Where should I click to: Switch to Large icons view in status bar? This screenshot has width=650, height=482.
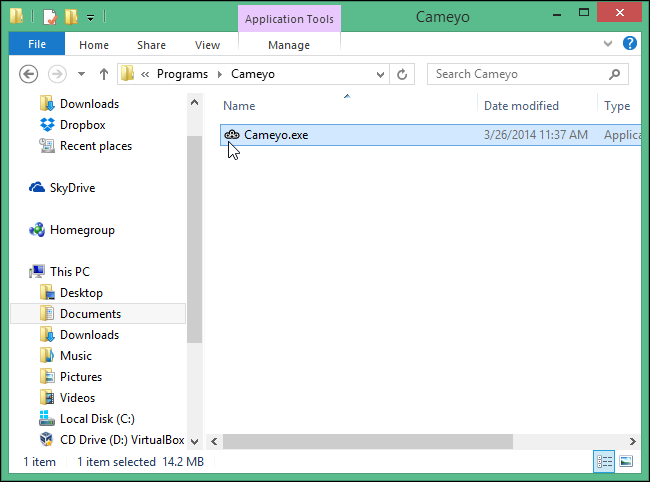626,461
